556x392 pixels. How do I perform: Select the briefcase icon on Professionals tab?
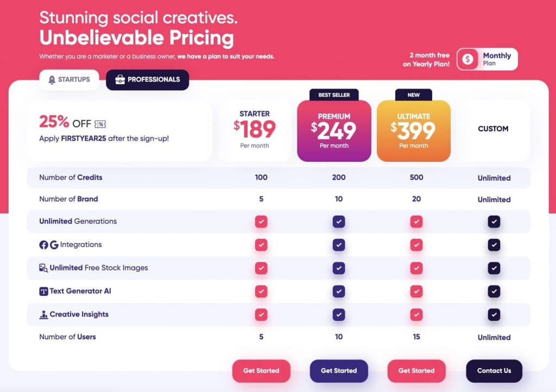pos(119,80)
